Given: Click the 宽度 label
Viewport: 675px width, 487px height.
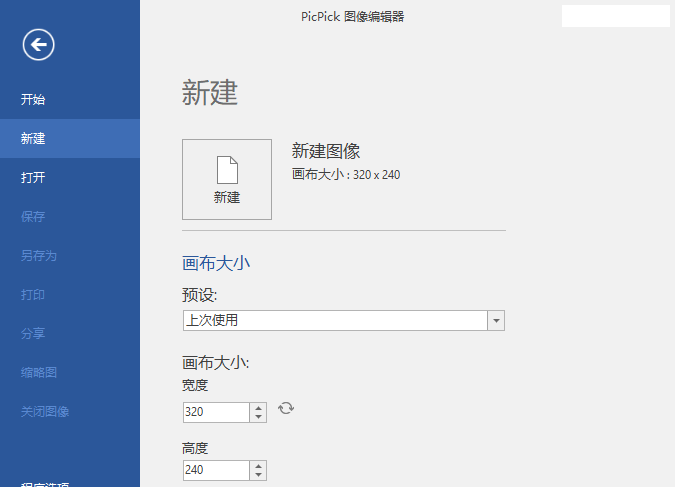Looking at the screenshot, I should point(195,385).
